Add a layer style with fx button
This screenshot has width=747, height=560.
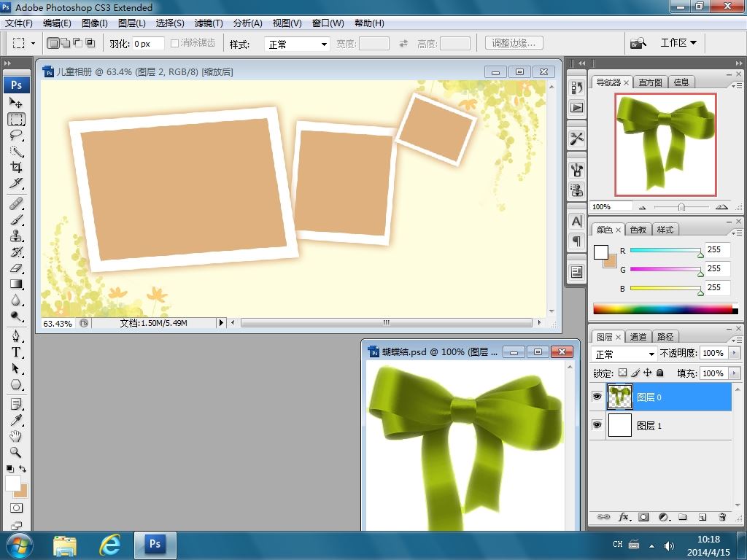click(624, 517)
